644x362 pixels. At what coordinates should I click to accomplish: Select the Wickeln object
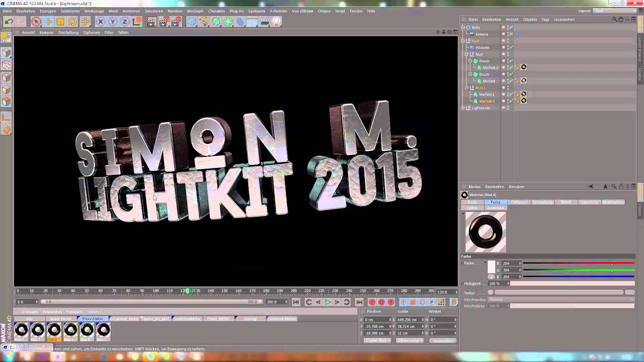pos(482,48)
